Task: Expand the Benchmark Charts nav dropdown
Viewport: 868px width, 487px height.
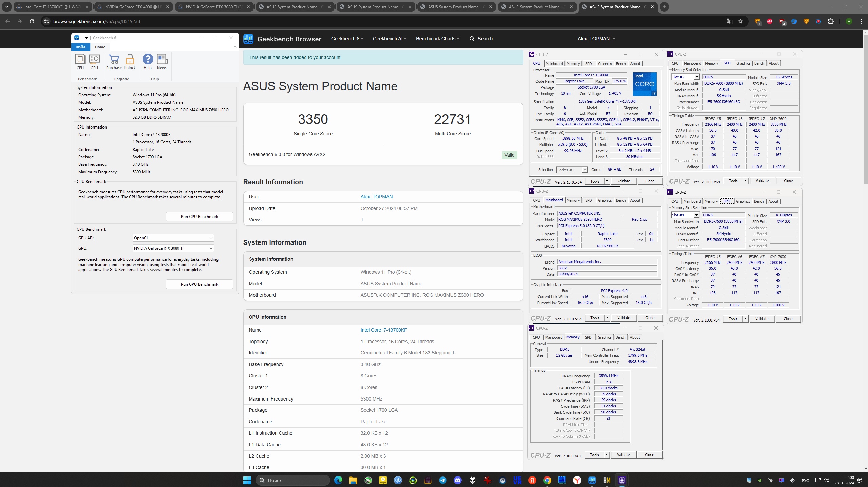Action: [x=438, y=39]
